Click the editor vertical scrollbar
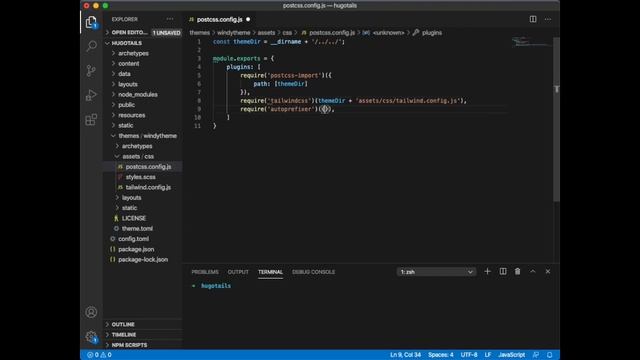 (x=556, y=119)
